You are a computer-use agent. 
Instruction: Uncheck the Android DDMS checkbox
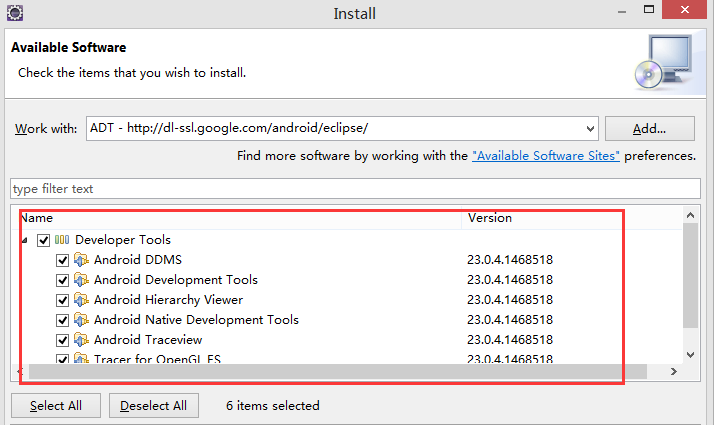tap(63, 260)
